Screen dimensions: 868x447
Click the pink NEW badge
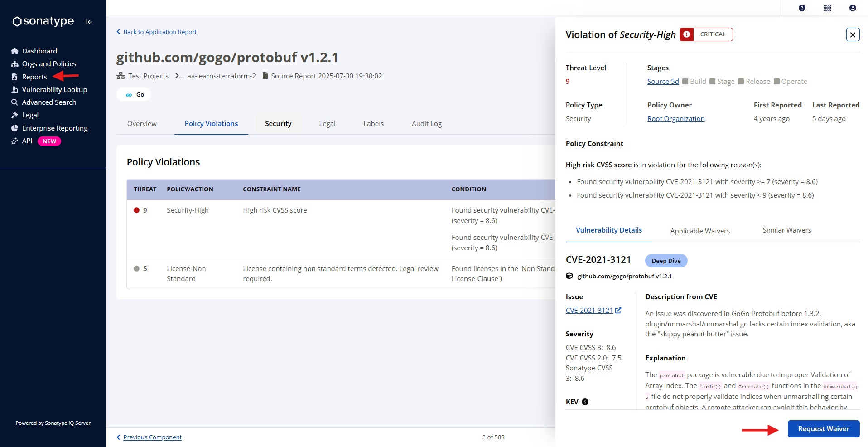(x=49, y=141)
